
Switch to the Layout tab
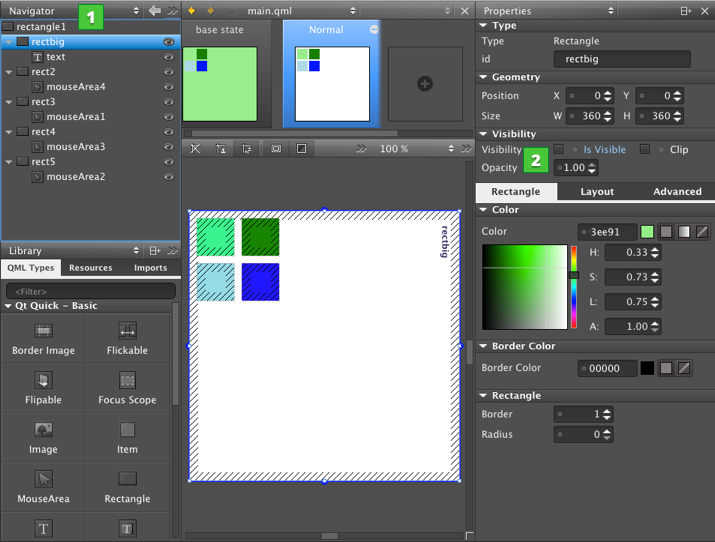click(x=597, y=192)
